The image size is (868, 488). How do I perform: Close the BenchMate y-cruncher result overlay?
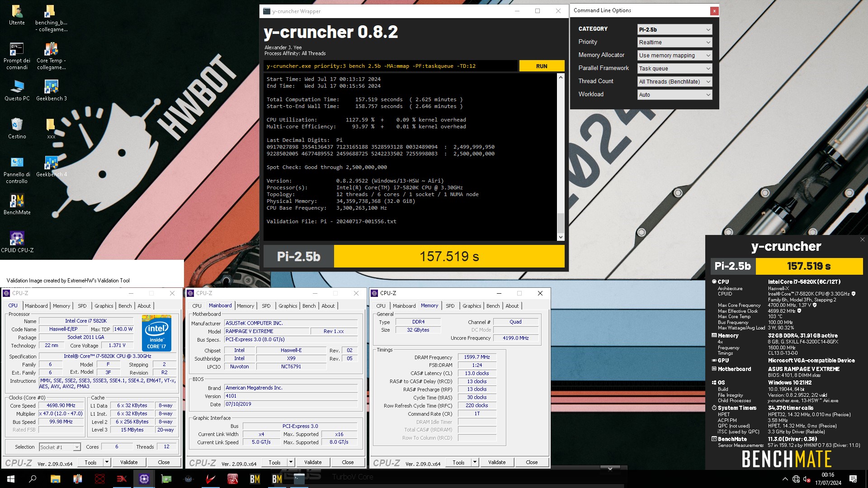(x=862, y=239)
